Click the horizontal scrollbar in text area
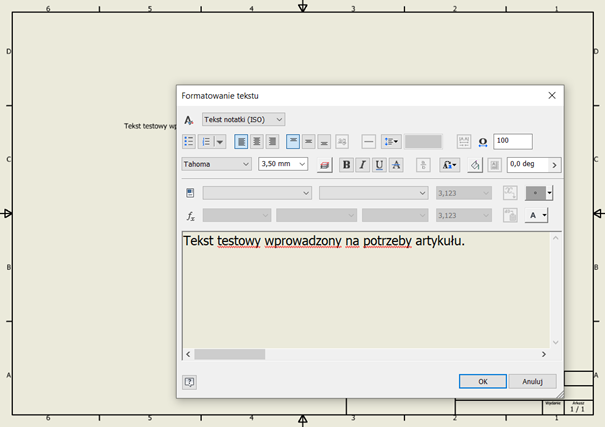This screenshot has width=605, height=427. pyautogui.click(x=230, y=354)
